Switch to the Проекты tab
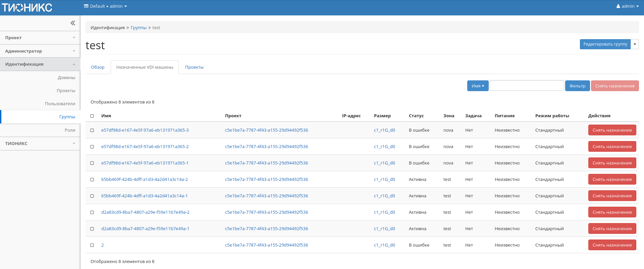 194,67
